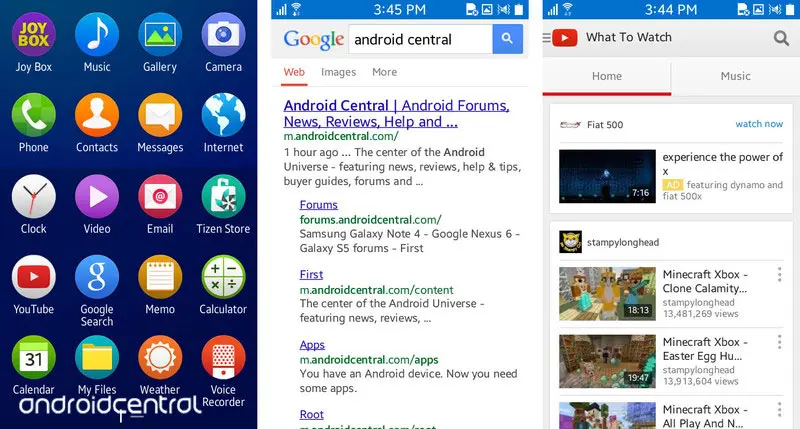Screen dimensions: 800x429
Task: Open options for Minecraft Clone Calamity video
Action: pos(780,274)
